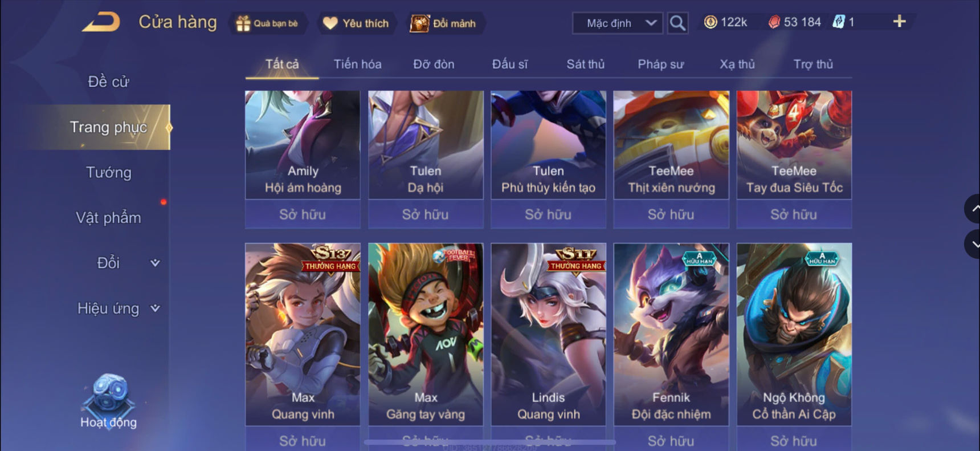Open Đổi mảnh shard exchange icon
The image size is (980, 451).
[420, 23]
